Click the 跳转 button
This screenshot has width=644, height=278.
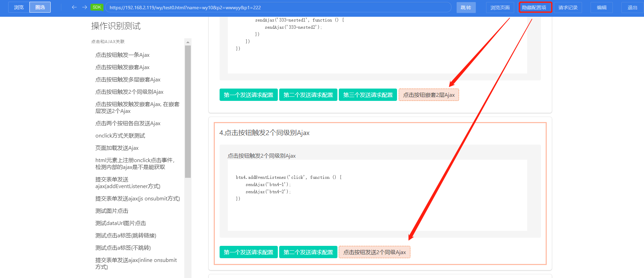[466, 8]
